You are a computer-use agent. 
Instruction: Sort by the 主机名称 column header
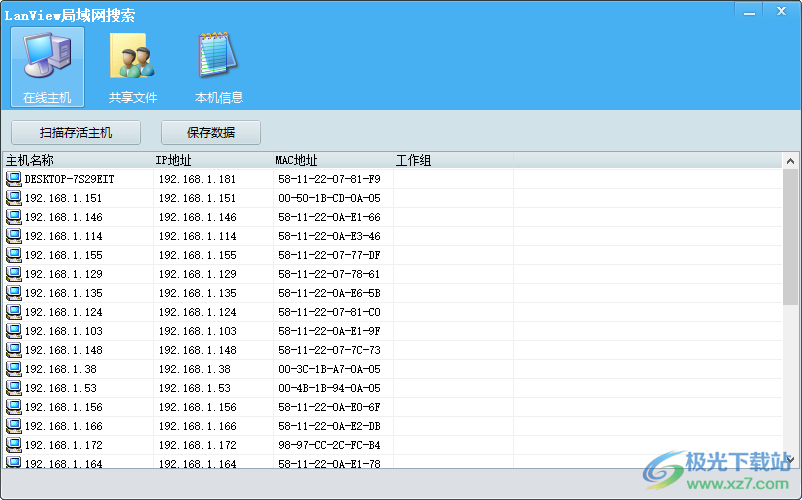tap(78, 161)
